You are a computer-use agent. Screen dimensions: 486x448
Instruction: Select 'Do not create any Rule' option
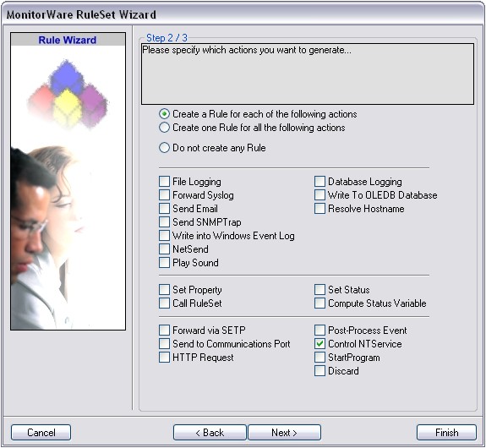(164, 148)
